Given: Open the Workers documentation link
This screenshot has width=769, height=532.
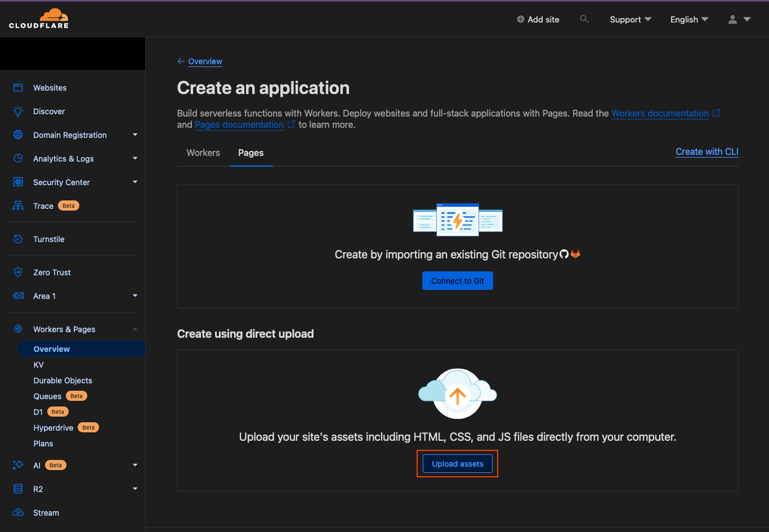Looking at the screenshot, I should pos(660,113).
